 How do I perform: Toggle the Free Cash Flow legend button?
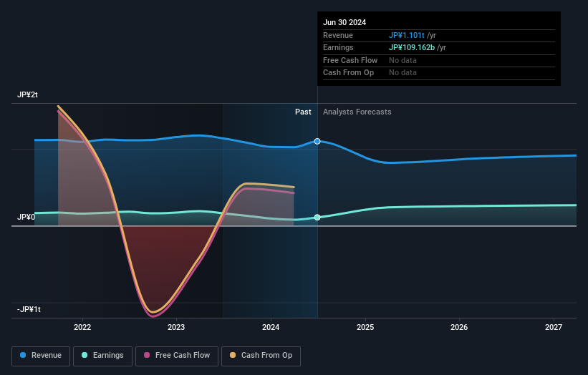(x=177, y=356)
